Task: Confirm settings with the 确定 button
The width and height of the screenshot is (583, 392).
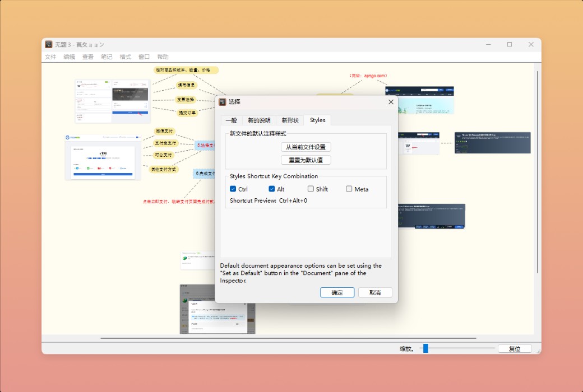Action: (337, 292)
